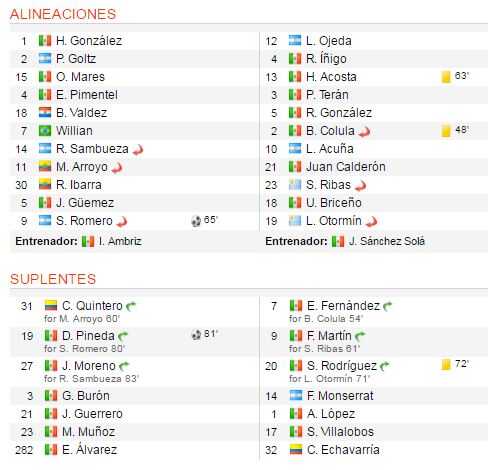Click the green substituted-on arrow next to C. Quintero

[x=131, y=306]
